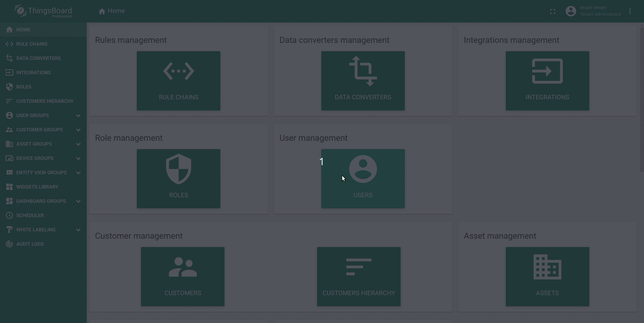
Task: Go to Scheduler in the sidebar
Action: pos(30,215)
